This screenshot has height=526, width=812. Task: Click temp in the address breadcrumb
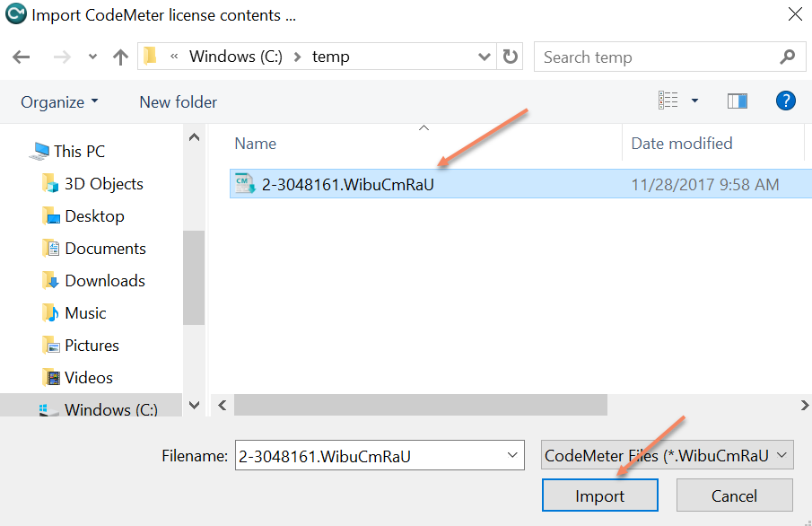point(329,56)
